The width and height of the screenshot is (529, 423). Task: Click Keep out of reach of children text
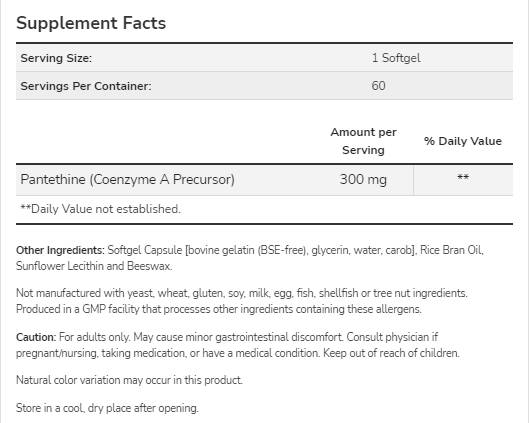click(391, 353)
